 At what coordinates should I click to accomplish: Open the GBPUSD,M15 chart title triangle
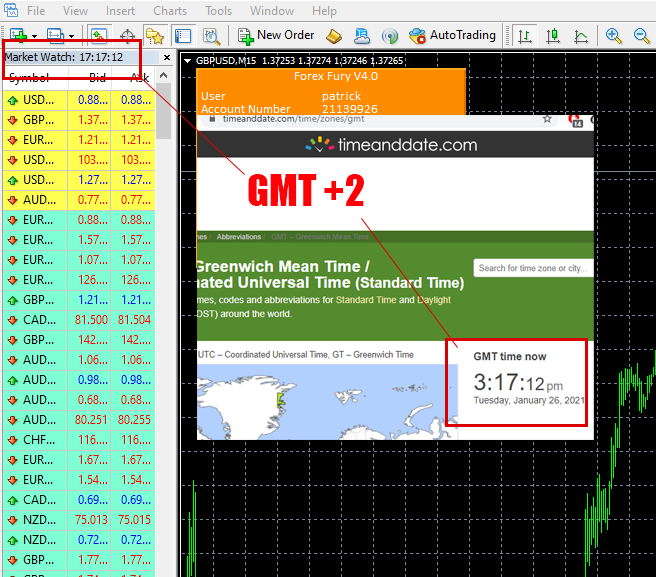(187, 61)
